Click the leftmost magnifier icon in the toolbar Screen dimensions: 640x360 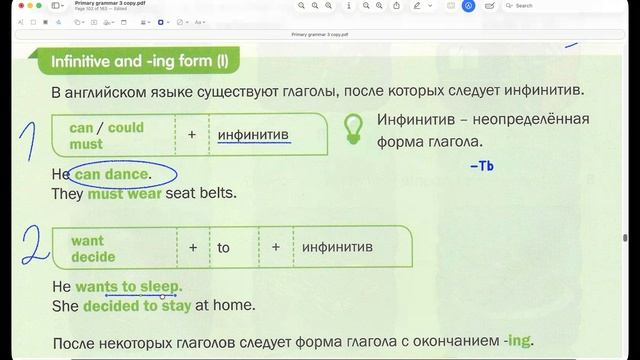301,5
